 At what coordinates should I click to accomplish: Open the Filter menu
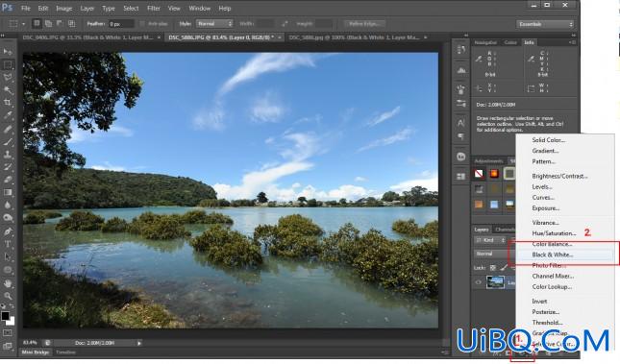(154, 8)
